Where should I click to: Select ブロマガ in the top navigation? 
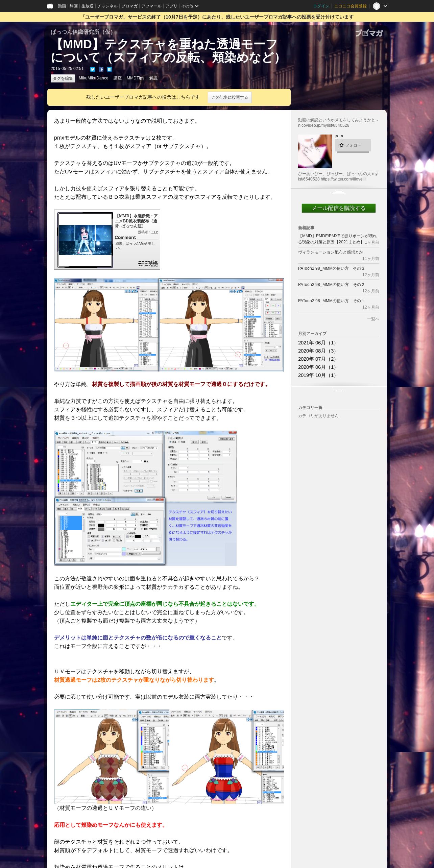[x=129, y=6]
